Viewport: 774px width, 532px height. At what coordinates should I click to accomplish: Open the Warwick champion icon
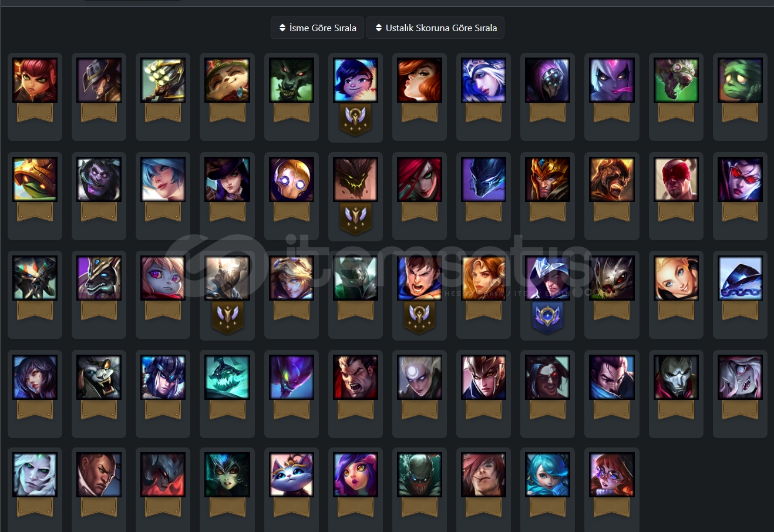point(291,80)
